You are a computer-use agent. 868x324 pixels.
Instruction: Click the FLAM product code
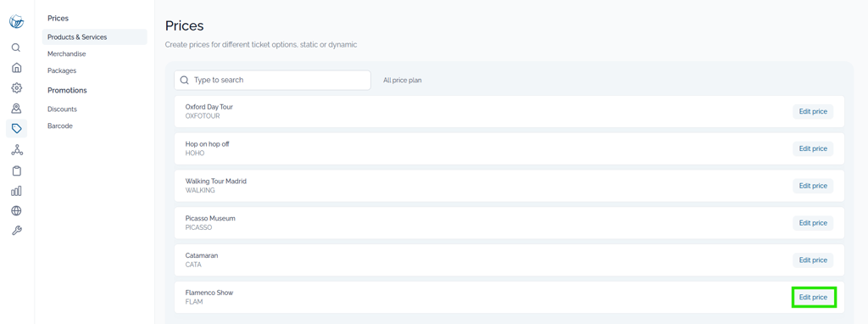pyautogui.click(x=194, y=302)
